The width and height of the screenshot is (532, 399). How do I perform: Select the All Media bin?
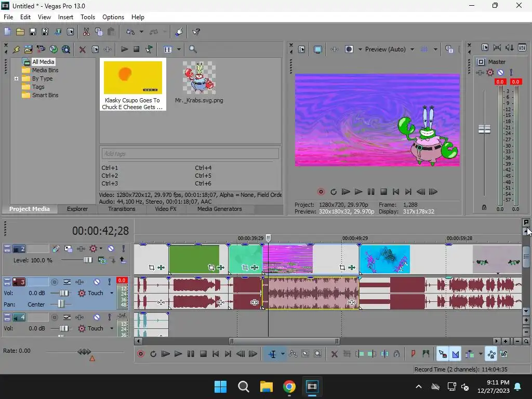pos(43,62)
